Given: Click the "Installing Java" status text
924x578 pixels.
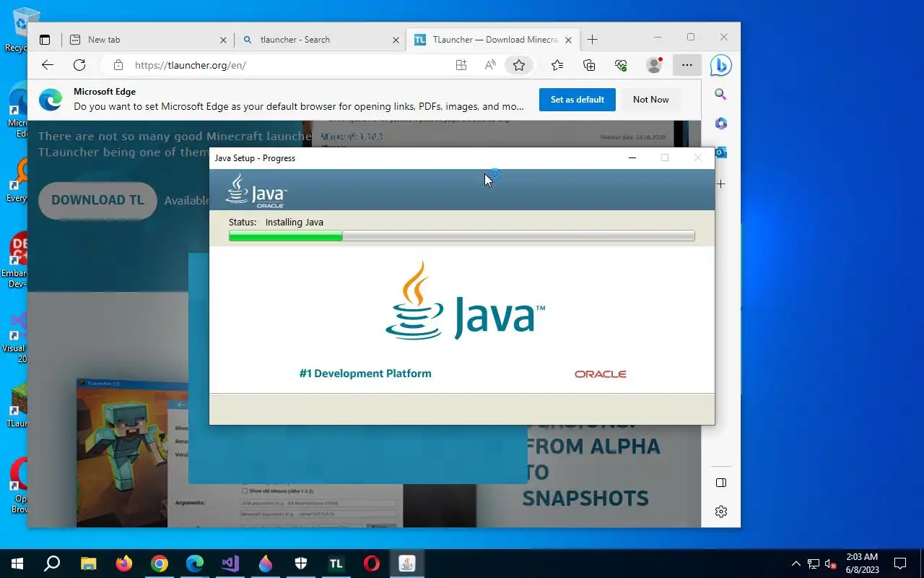Looking at the screenshot, I should [295, 222].
